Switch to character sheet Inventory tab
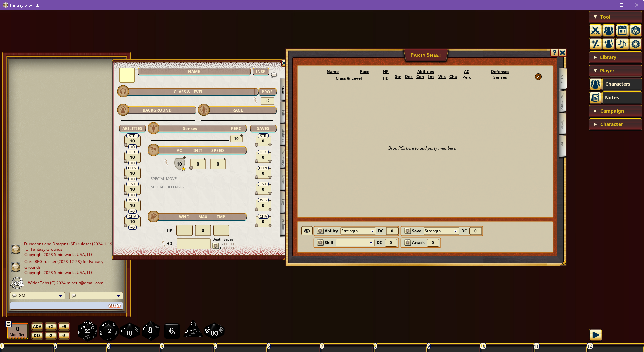Viewport: 644px width, 352px height. click(x=283, y=157)
